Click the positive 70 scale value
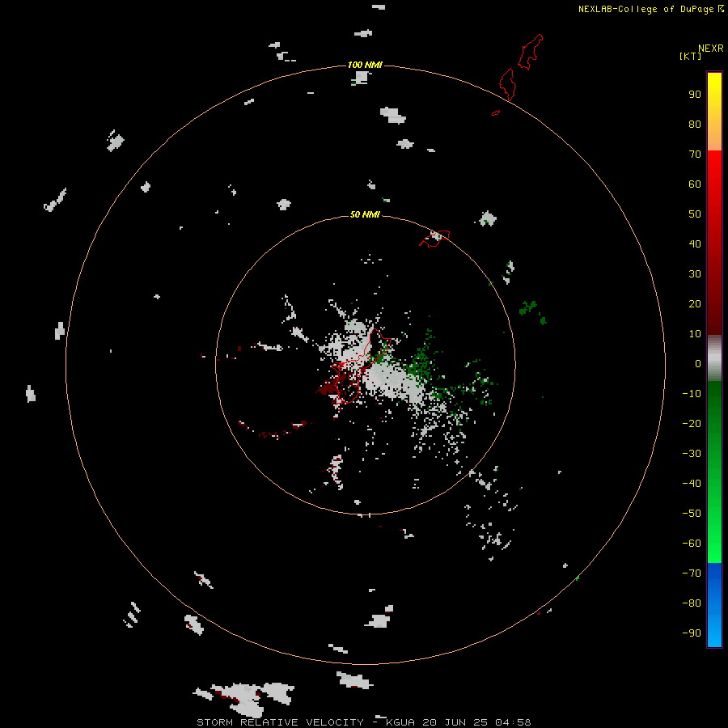 point(695,154)
